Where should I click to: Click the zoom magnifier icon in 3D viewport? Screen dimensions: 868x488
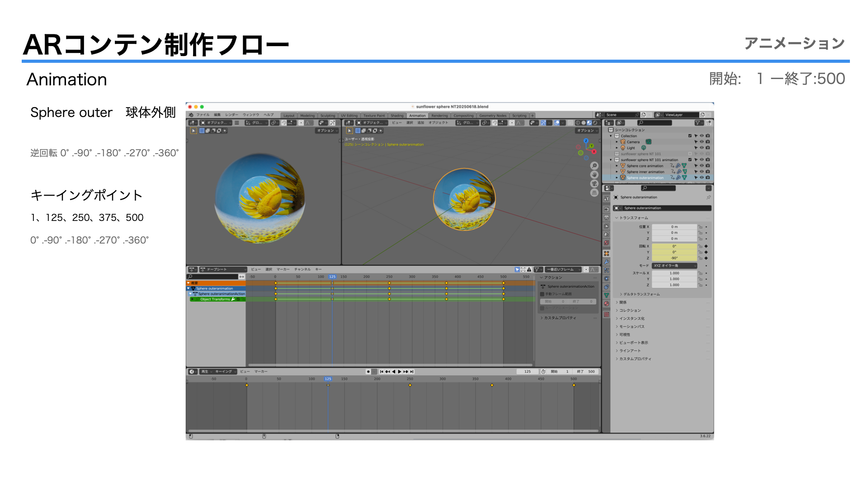click(594, 166)
